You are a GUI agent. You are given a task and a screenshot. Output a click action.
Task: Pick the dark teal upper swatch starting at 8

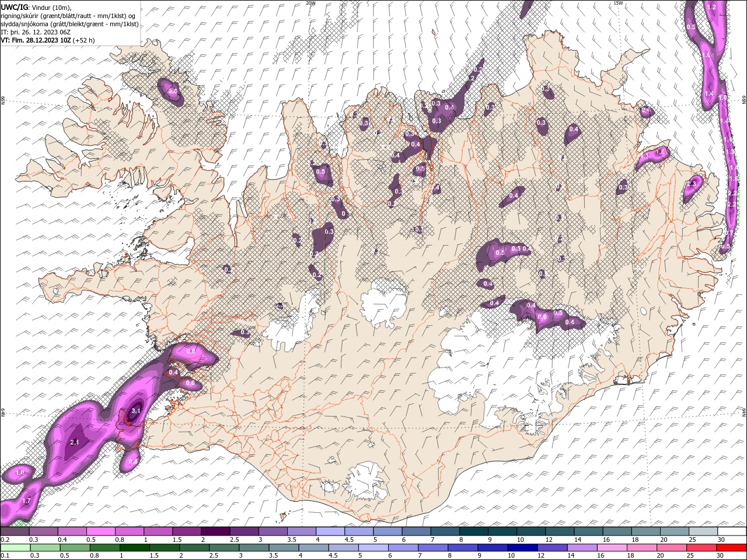pos(473,531)
